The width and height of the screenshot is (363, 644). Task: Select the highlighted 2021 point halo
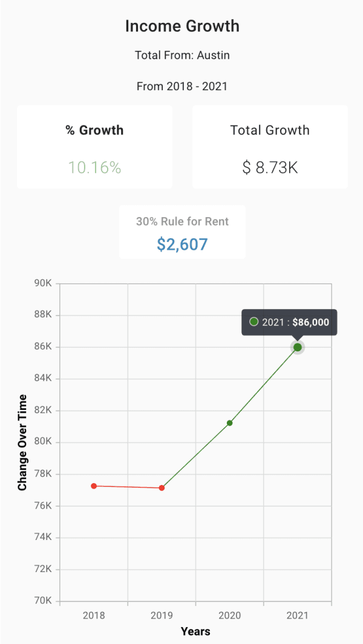pyautogui.click(x=297, y=347)
